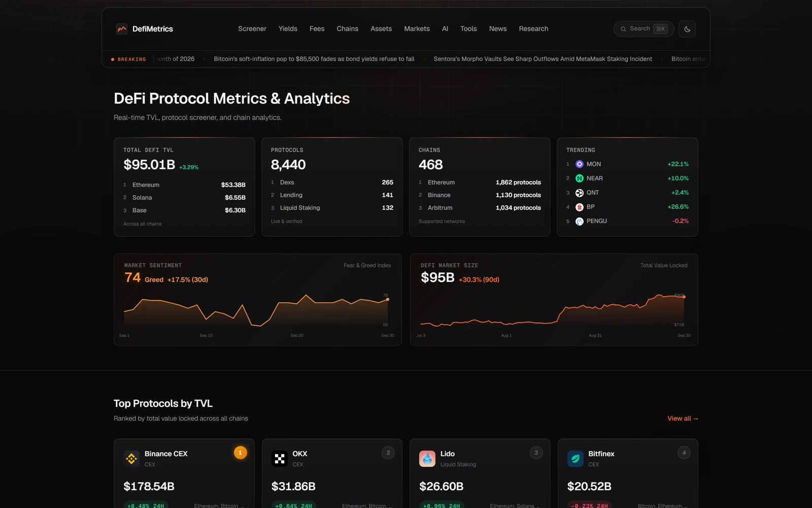The height and width of the screenshot is (508, 812).
Task: Click MON +22.1% change value
Action: pos(678,164)
